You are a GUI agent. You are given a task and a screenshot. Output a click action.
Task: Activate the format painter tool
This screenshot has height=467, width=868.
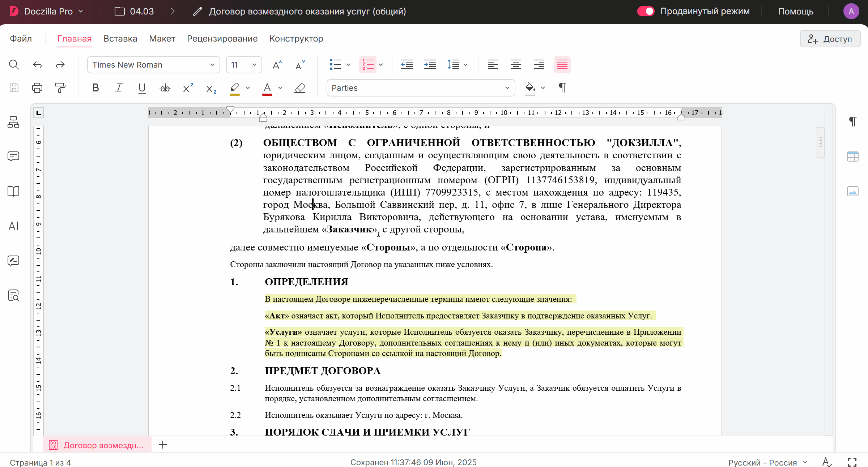[x=60, y=88]
